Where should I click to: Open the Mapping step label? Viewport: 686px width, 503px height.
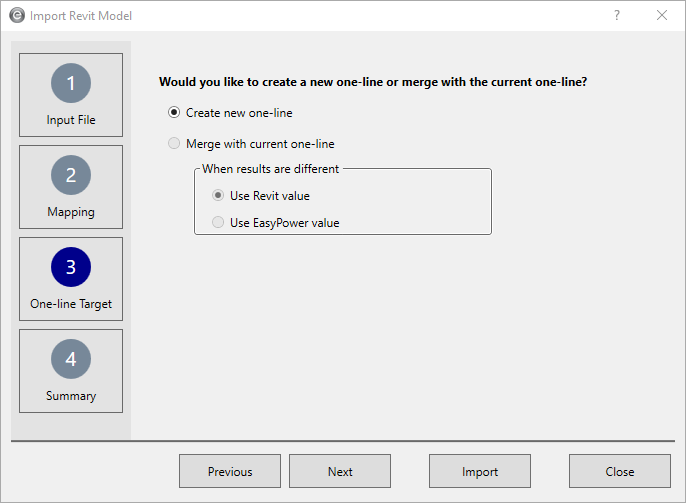click(x=71, y=212)
